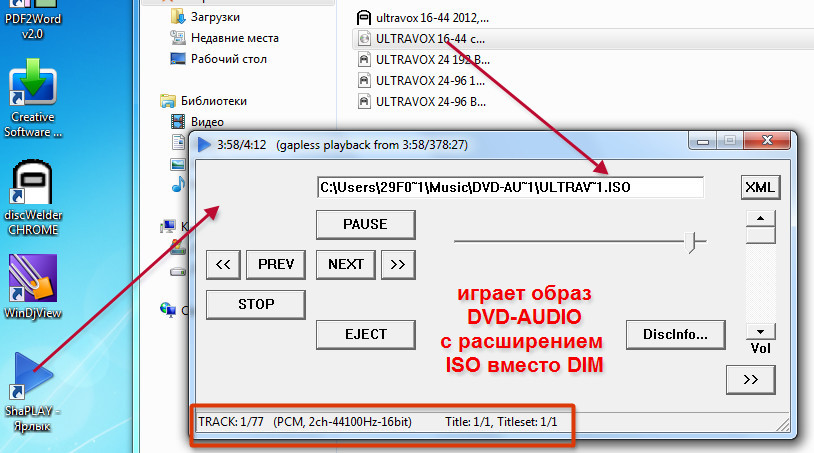Select file ultravox 16-44 2012
The height and width of the screenshot is (453, 814).
(x=432, y=18)
